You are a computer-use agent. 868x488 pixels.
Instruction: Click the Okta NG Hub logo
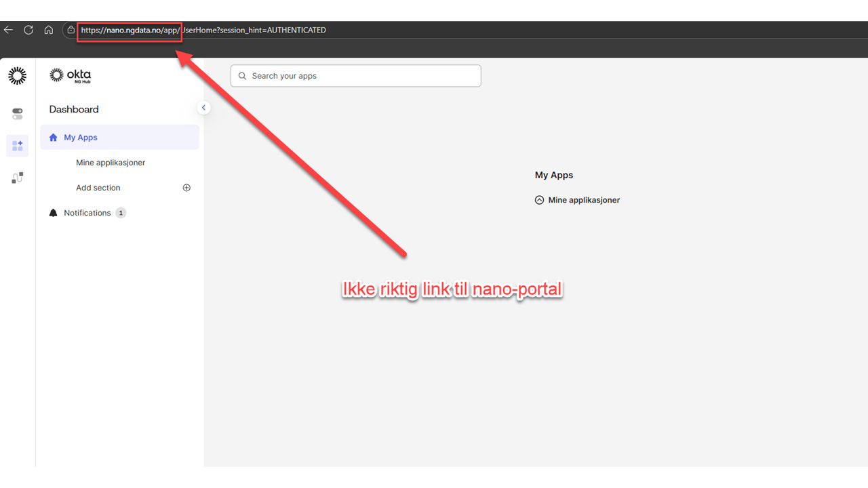pyautogui.click(x=71, y=76)
